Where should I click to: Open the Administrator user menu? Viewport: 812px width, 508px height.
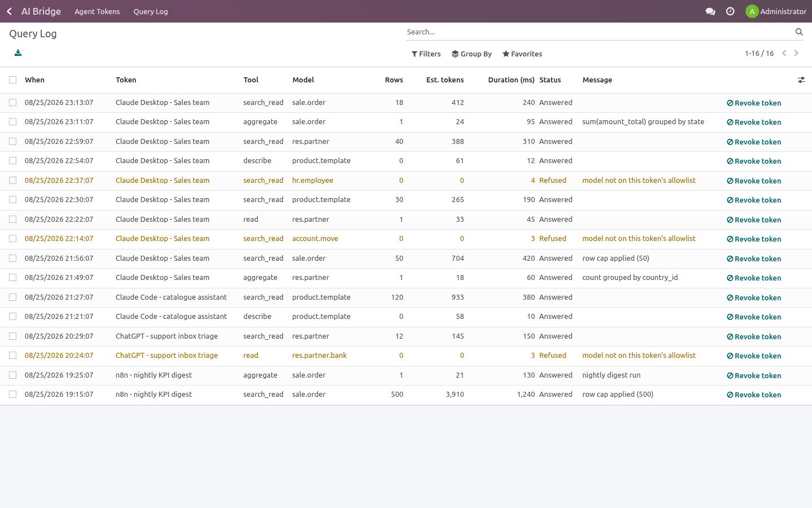776,11
